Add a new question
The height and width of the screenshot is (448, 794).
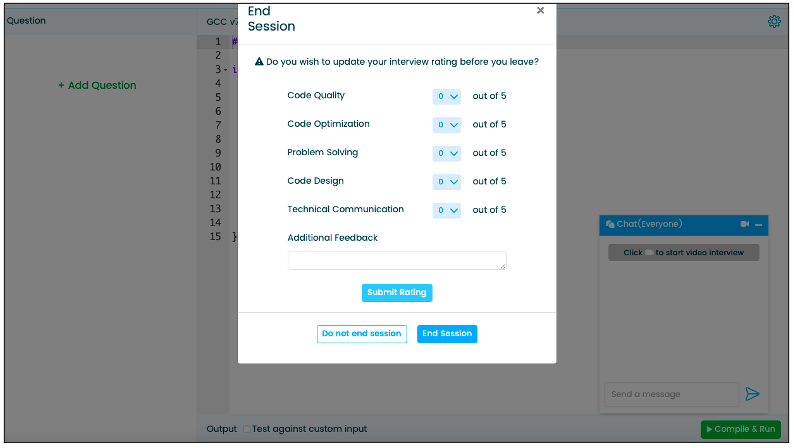point(97,85)
